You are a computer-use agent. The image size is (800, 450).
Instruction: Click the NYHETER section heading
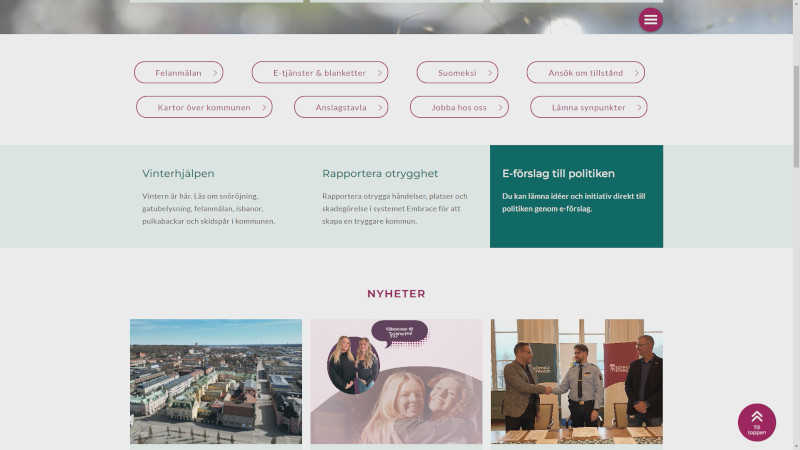(396, 294)
